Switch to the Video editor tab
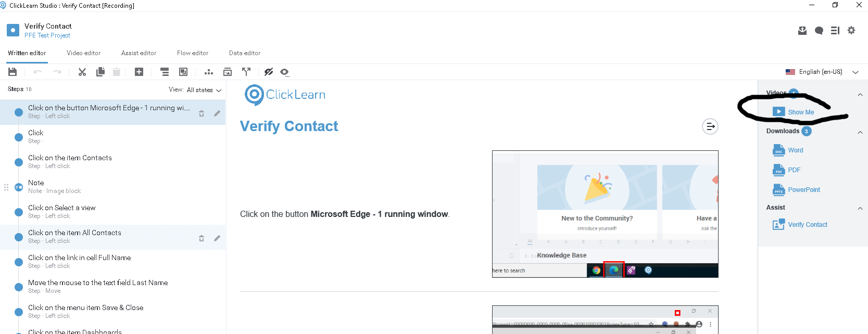 point(83,53)
